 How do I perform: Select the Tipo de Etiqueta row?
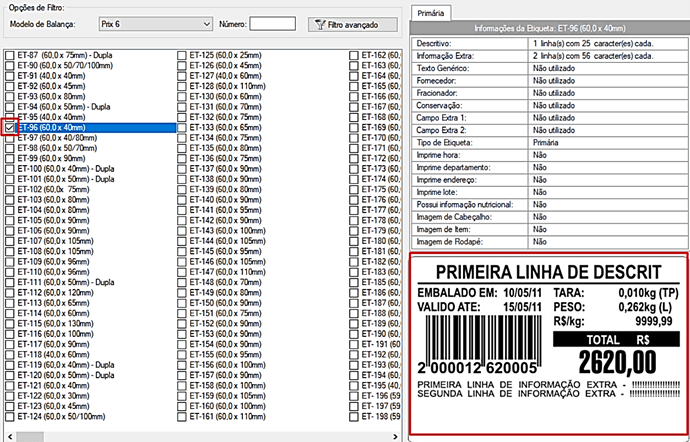click(548, 142)
